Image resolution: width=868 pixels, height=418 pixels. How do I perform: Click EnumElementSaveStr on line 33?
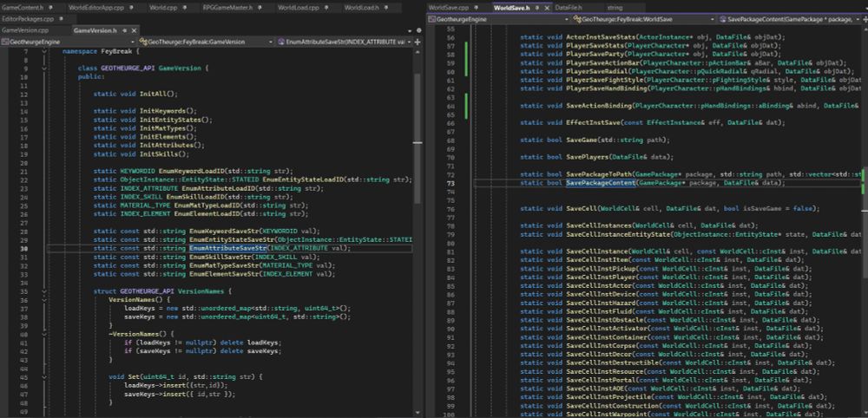(224, 274)
